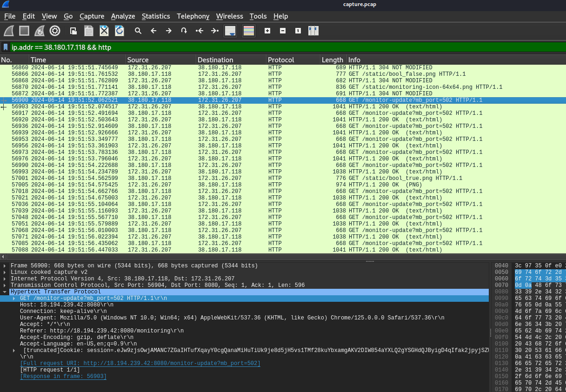566x392 pixels.
Task: Zoom in on the packet list text
Action: [267, 31]
